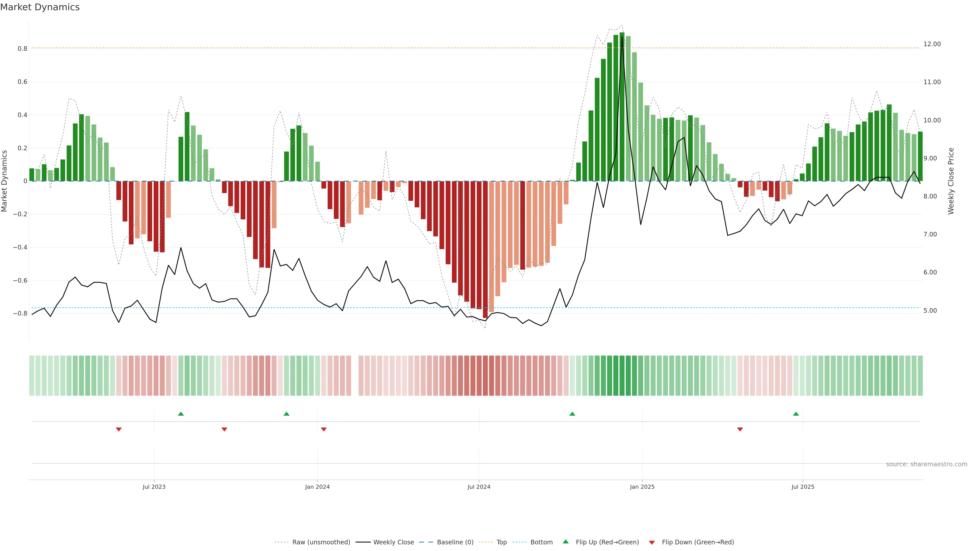The image size is (980, 551).
Task: Click the source: sharemaestro.com text
Action: pos(926,464)
